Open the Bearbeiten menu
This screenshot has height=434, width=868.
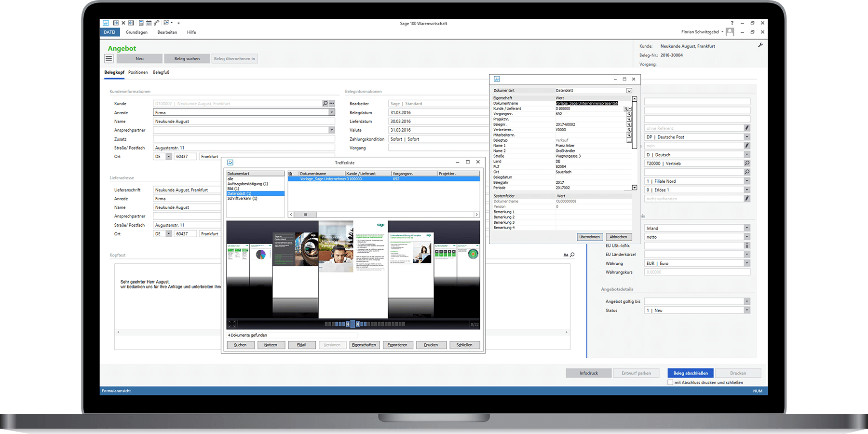click(x=167, y=32)
